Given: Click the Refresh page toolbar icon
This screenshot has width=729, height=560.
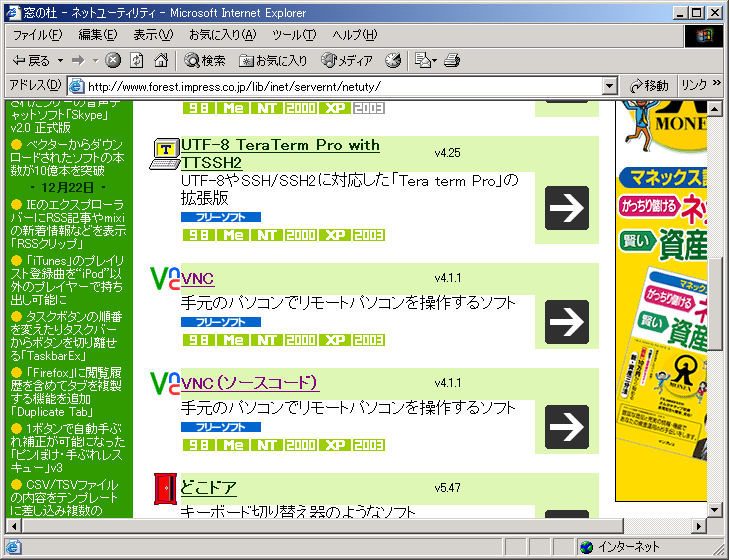Looking at the screenshot, I should [x=137, y=60].
